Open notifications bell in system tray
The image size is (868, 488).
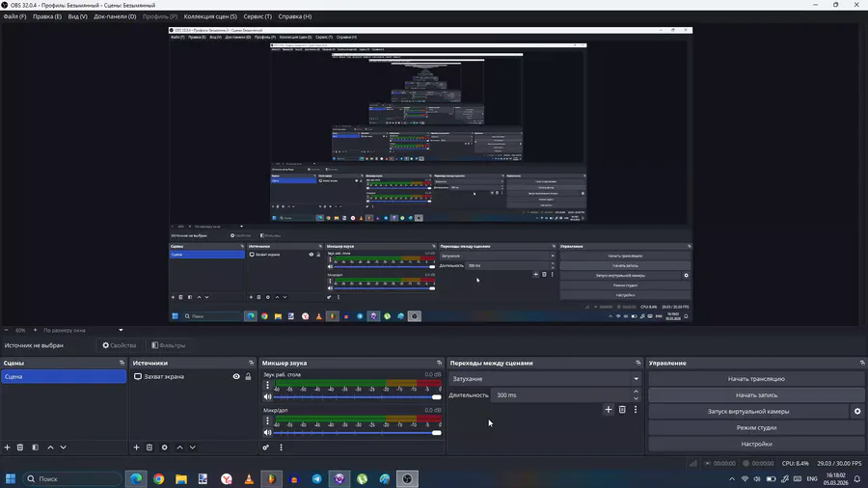pos(857,478)
